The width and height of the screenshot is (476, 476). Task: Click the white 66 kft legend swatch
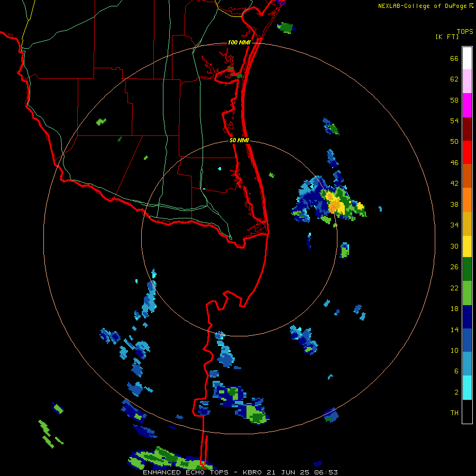tap(467, 58)
